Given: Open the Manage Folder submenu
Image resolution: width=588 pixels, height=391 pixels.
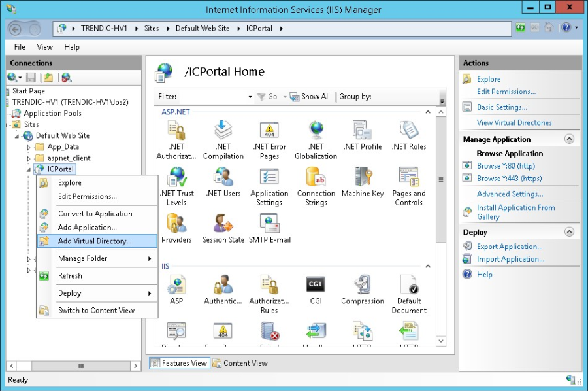Looking at the screenshot, I should (97, 258).
